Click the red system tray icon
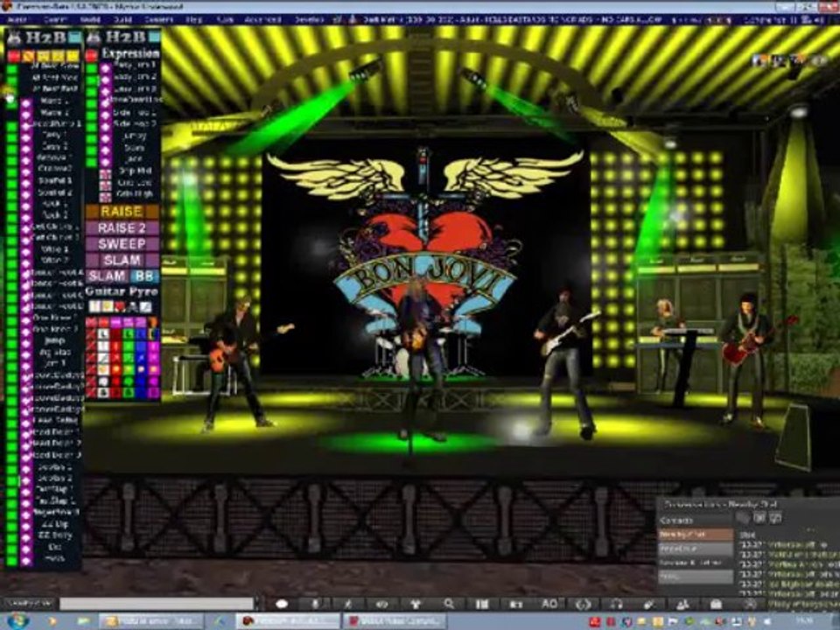Screen dimensions: 840x630 pyautogui.click(x=595, y=622)
